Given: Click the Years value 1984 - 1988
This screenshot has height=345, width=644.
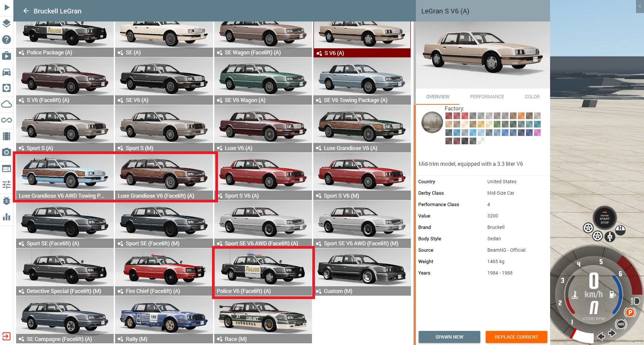Looking at the screenshot, I should [x=500, y=273].
